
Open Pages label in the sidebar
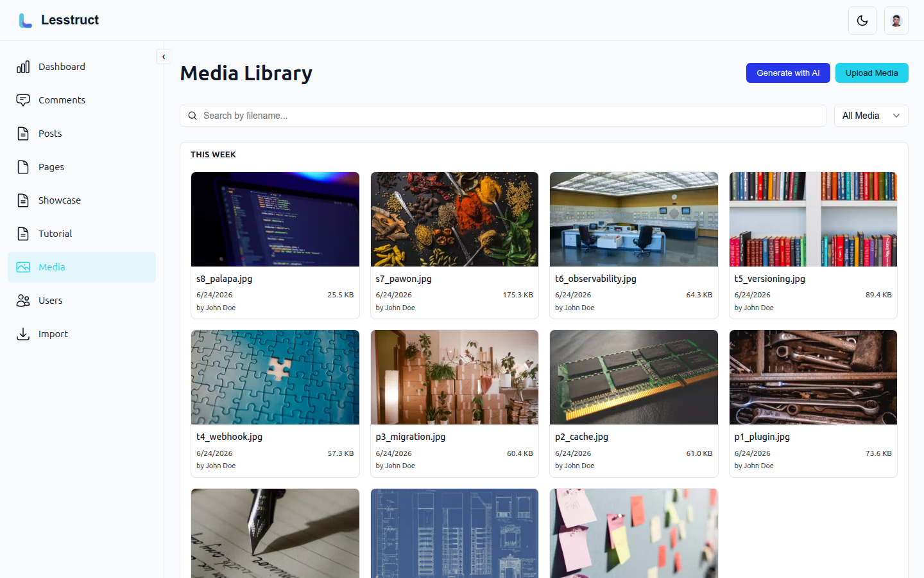tap(51, 167)
